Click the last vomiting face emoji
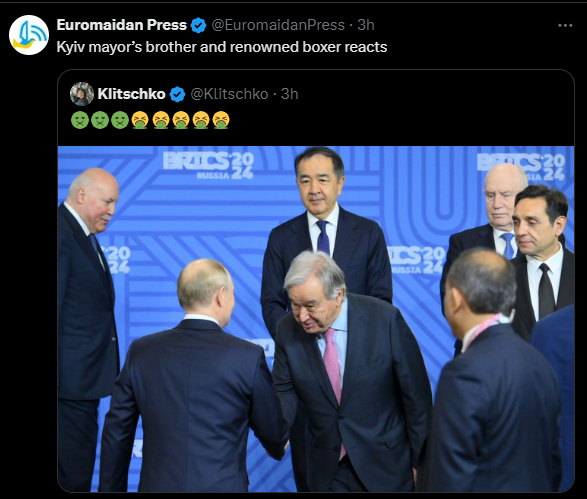Viewport: 587px width, 499px height. click(x=221, y=120)
